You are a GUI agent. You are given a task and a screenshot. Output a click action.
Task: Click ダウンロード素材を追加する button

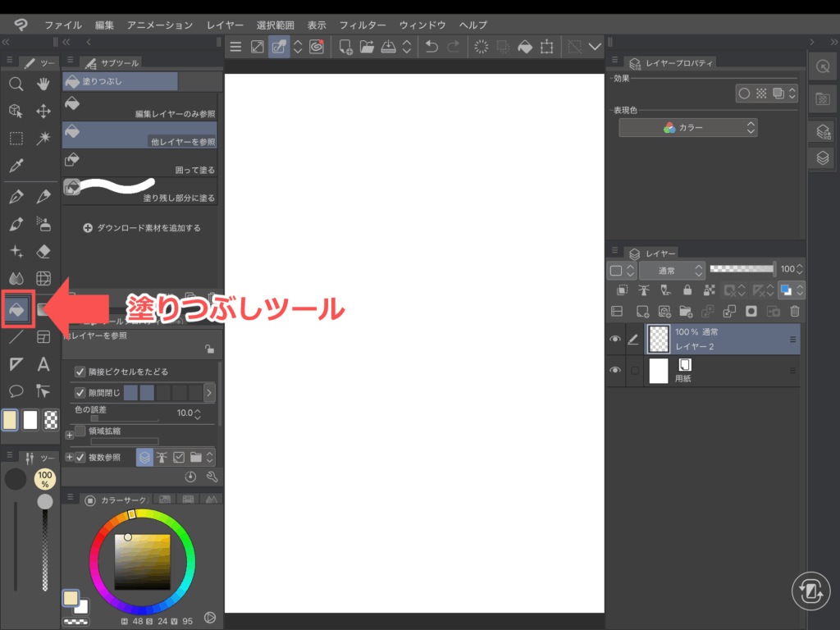coord(142,228)
